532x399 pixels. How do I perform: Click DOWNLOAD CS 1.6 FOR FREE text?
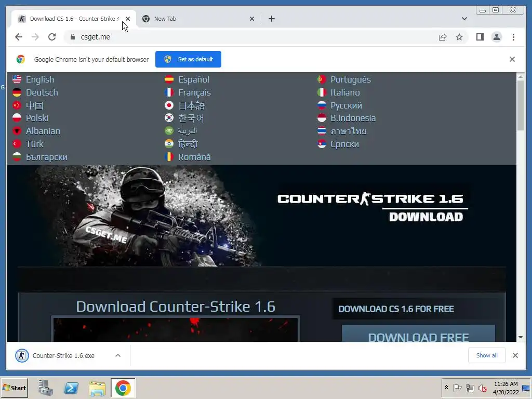point(396,309)
